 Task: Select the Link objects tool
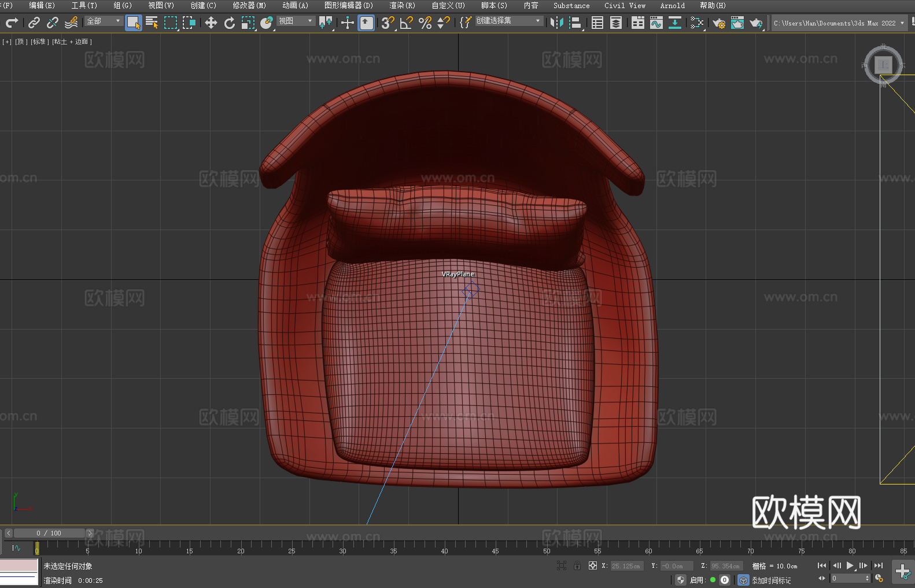(x=34, y=23)
